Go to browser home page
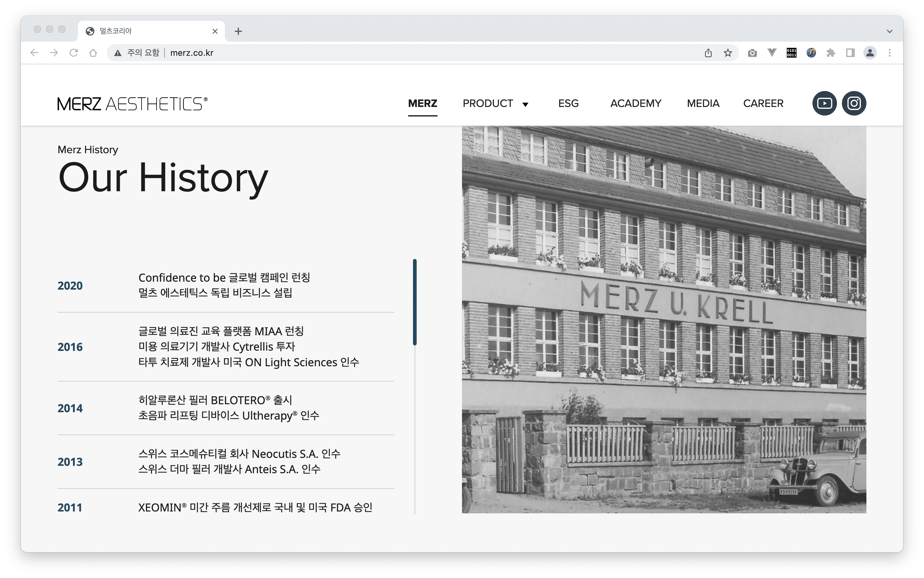Image resolution: width=924 pixels, height=578 pixels. [x=93, y=53]
